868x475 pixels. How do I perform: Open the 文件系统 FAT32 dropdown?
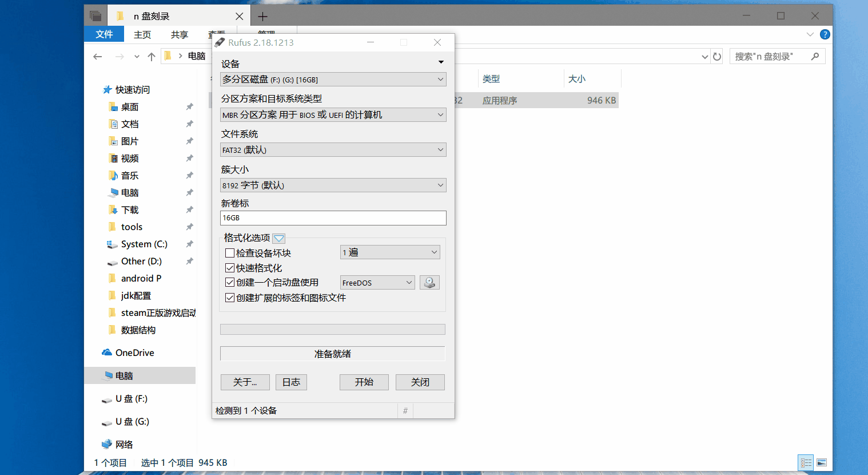(333, 150)
